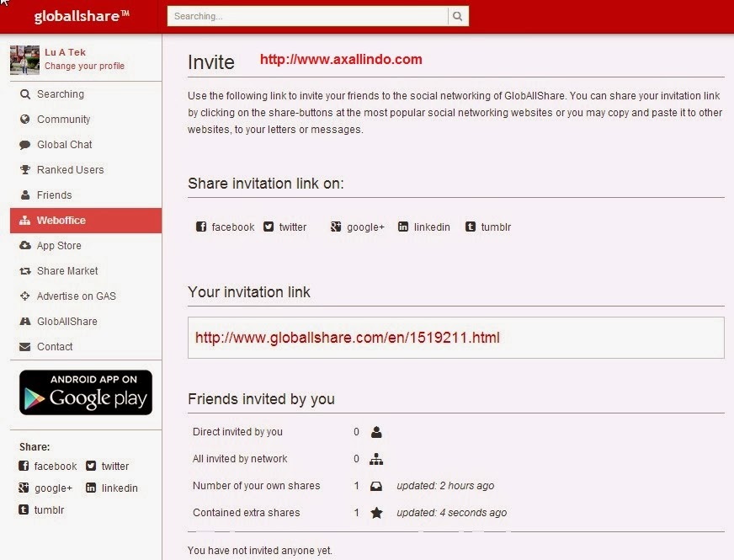Click the Android App on Google Play badge

86,392
